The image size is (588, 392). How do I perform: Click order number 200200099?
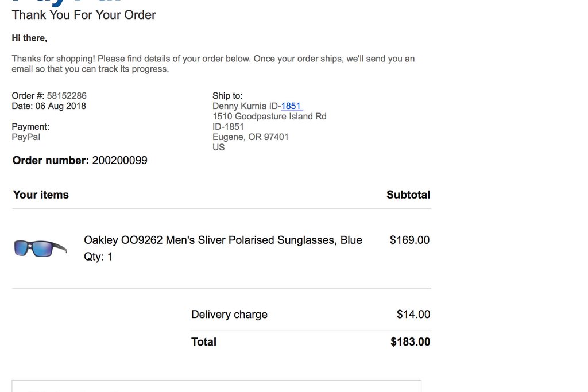[119, 161]
